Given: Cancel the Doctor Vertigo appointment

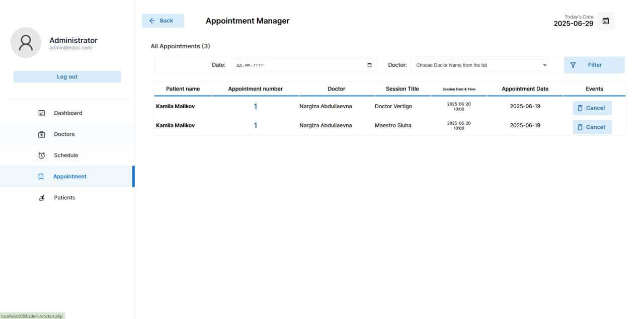Looking at the screenshot, I should 592,108.
